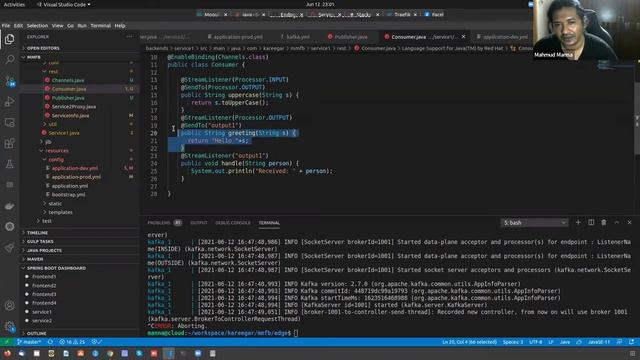Open the Docker whale view
640x360 pixels.
click(9, 206)
